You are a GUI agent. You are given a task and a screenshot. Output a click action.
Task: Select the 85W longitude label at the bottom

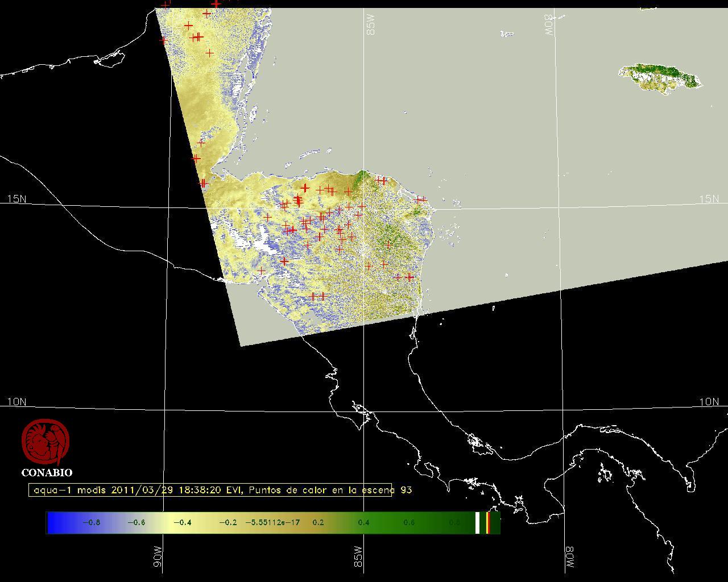point(357,557)
